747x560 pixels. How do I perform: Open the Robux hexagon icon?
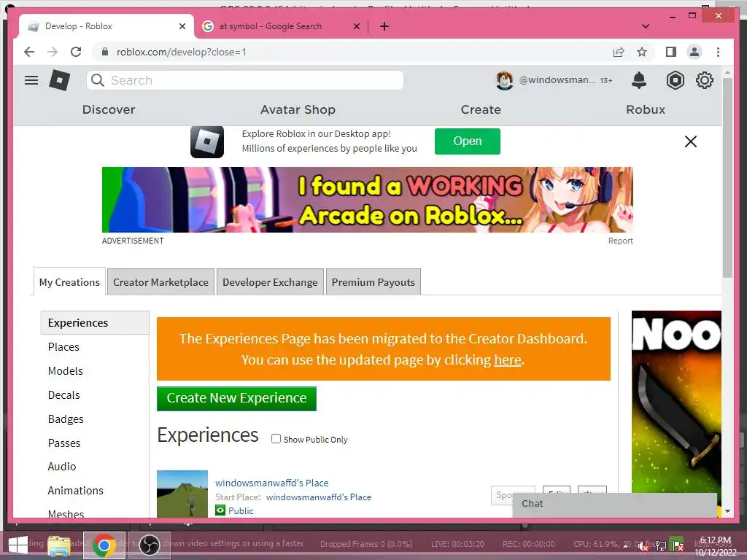click(675, 80)
